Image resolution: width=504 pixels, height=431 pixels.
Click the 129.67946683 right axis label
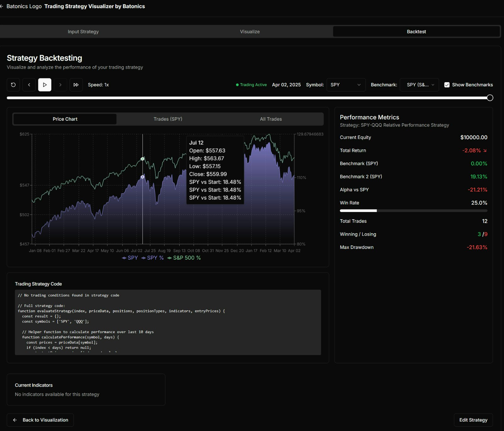(x=310, y=134)
